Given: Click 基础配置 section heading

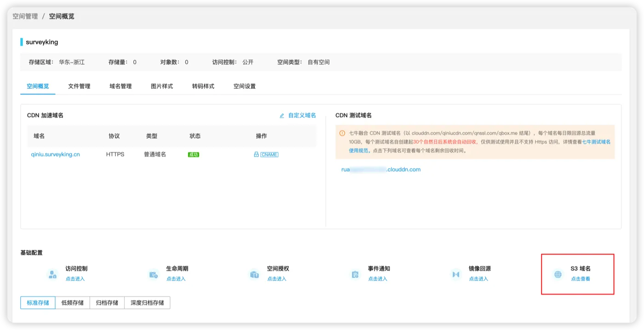Looking at the screenshot, I should pos(32,253).
